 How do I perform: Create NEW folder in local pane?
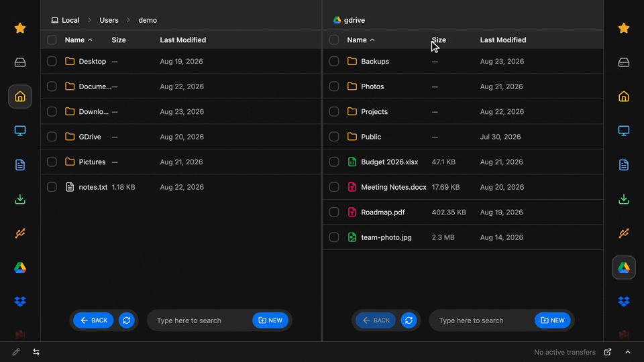(x=270, y=320)
